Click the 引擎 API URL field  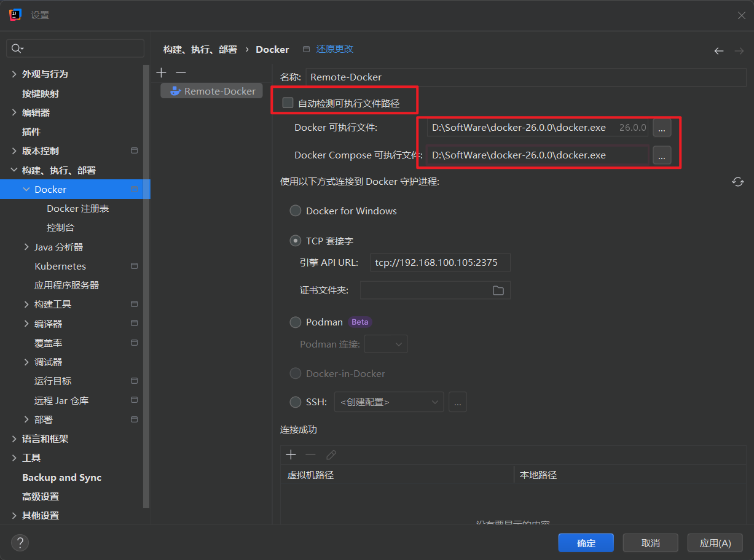pos(441,263)
